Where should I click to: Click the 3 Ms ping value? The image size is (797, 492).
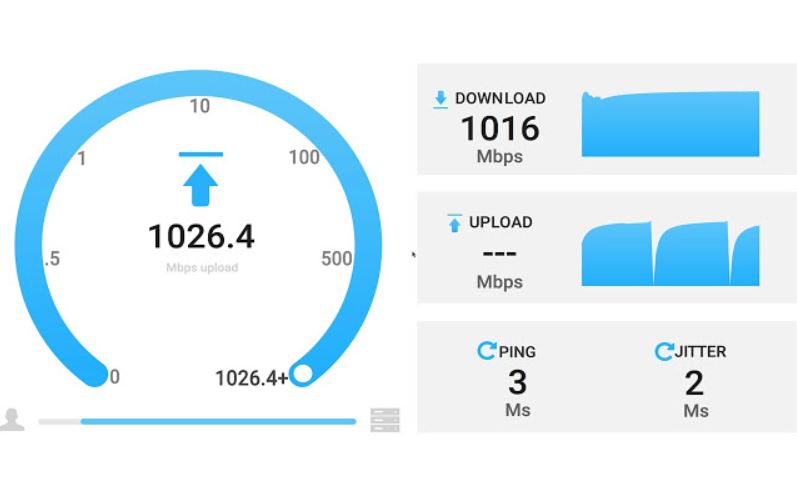point(518,393)
